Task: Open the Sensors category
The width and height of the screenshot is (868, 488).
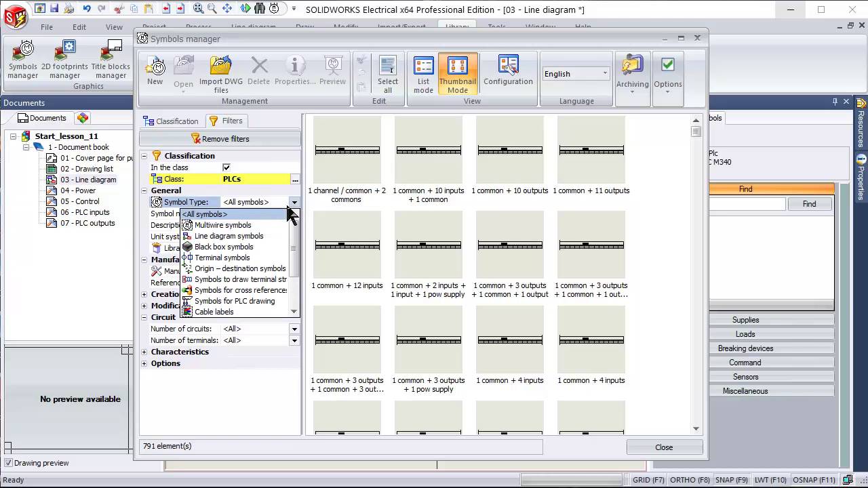Action: tap(745, 377)
